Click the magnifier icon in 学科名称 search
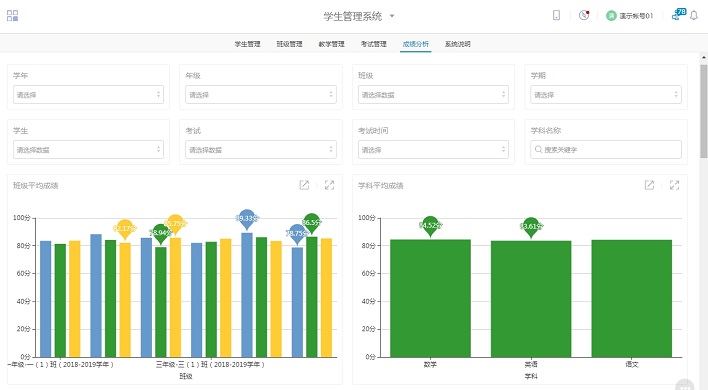Viewport: 708px width, 390px height. [538, 149]
